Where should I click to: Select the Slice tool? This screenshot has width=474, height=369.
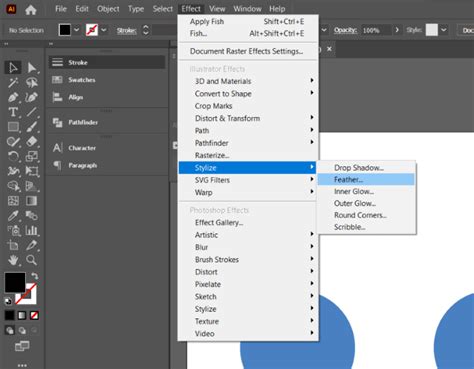click(x=32, y=245)
